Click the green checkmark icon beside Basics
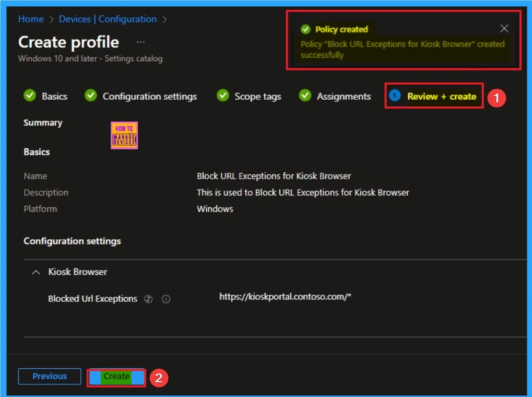532x397 pixels. [x=30, y=96]
